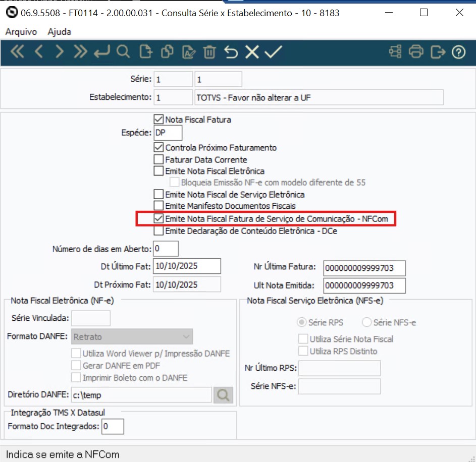
Task: Open the search magnifier in toolbar
Action: point(123,51)
